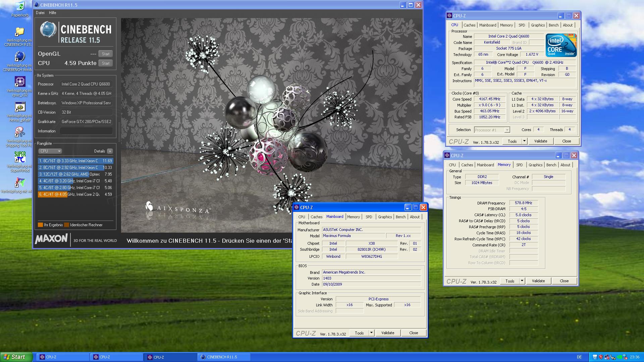Open the wPrime shortcut icon on desktop
Viewport: 644px width, 362px height.
point(20,183)
